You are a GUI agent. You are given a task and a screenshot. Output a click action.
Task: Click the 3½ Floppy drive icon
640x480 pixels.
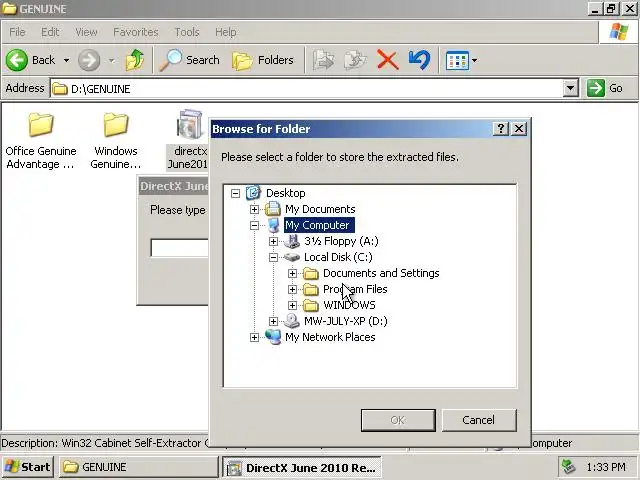click(x=292, y=241)
